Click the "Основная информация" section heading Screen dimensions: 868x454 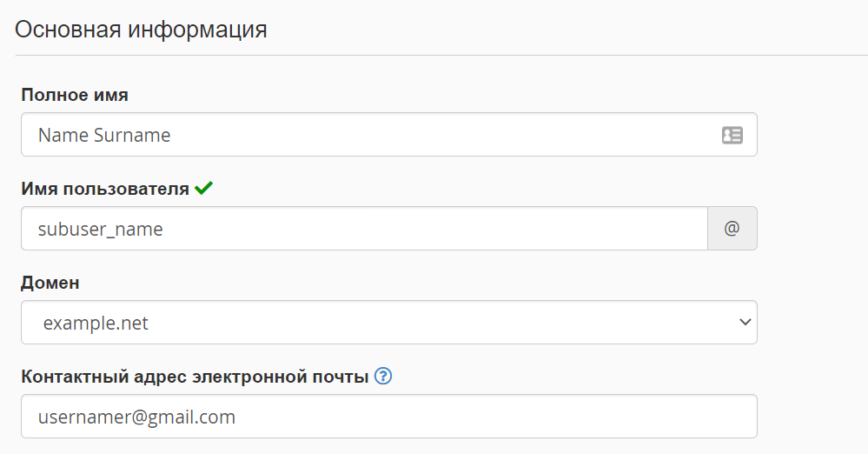click(141, 29)
